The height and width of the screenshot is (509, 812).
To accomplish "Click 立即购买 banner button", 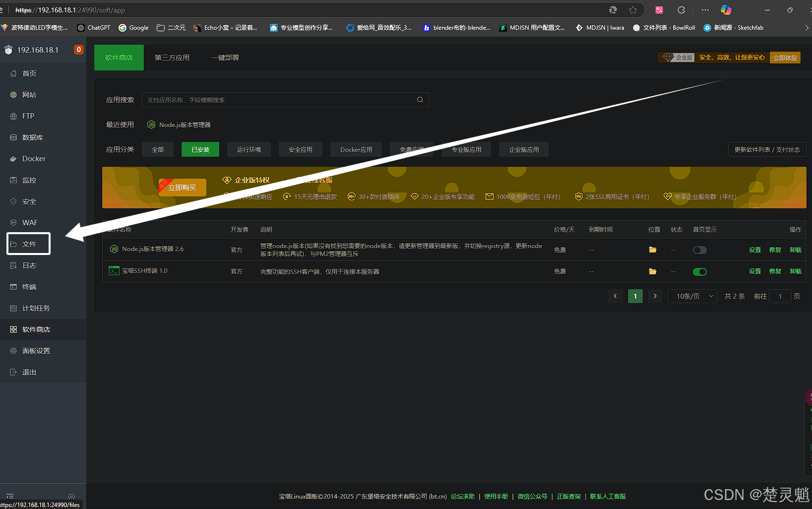I will [x=183, y=188].
